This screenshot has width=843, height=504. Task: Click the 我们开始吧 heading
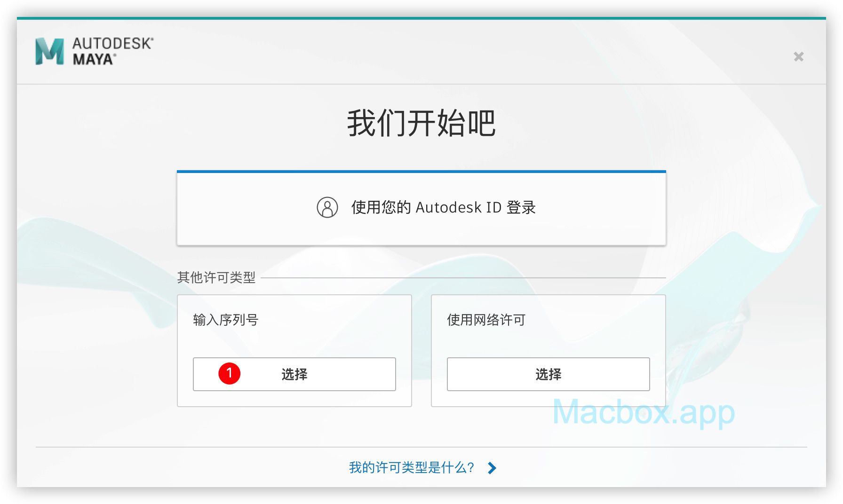[x=421, y=123]
